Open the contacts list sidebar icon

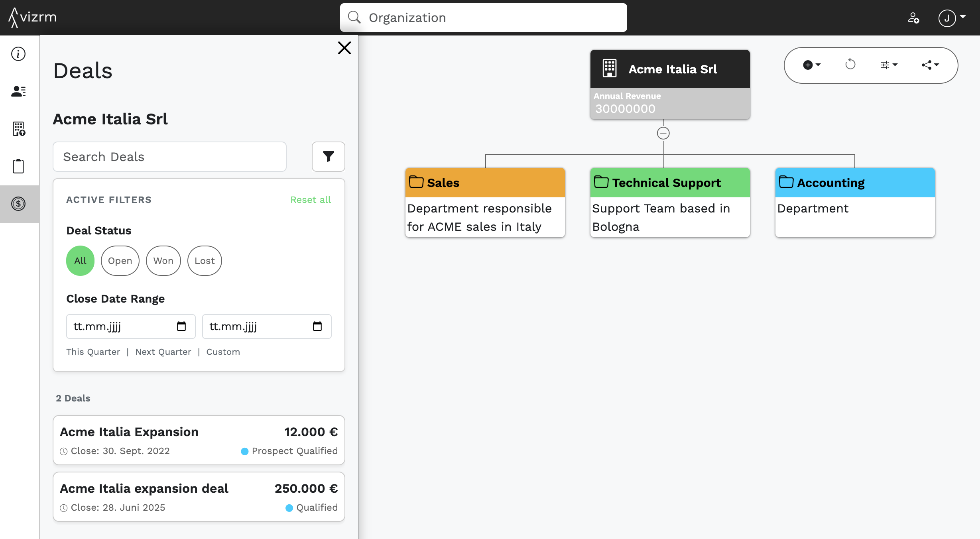[x=18, y=91]
